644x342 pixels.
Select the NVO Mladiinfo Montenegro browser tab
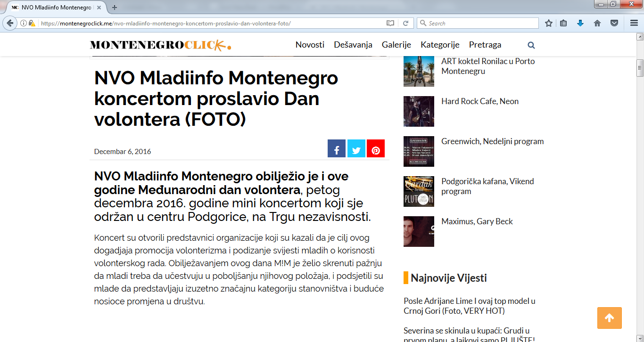coord(58,8)
